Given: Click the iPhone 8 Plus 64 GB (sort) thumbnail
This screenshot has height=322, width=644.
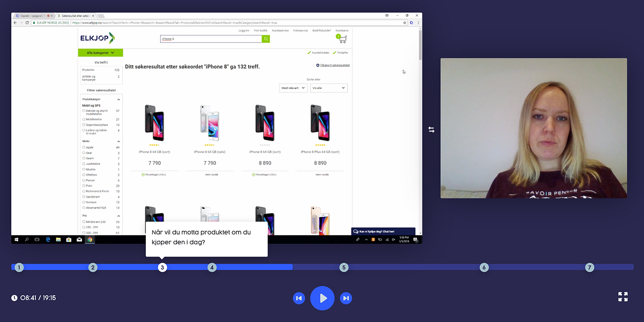Looking at the screenshot, I should (320, 123).
